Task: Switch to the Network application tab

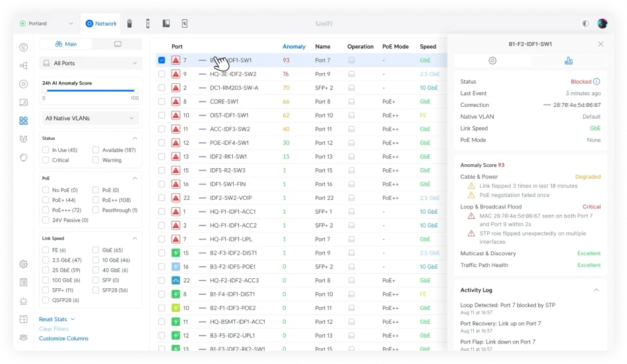Action: (x=101, y=24)
